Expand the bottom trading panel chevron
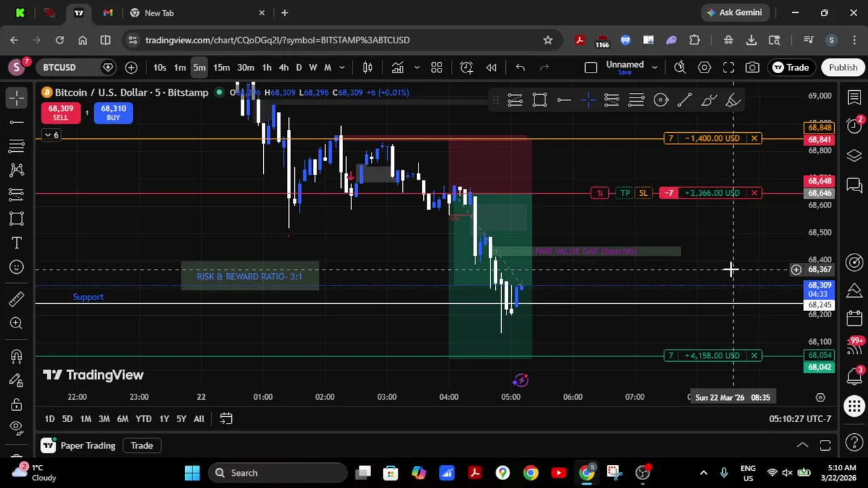Image resolution: width=868 pixels, height=488 pixels. pos(802,445)
